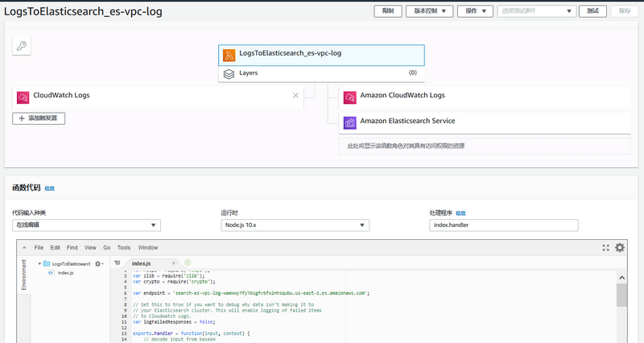Viewport: 644px width, 343px height.
Task: Open the View menu
Action: pos(90,248)
